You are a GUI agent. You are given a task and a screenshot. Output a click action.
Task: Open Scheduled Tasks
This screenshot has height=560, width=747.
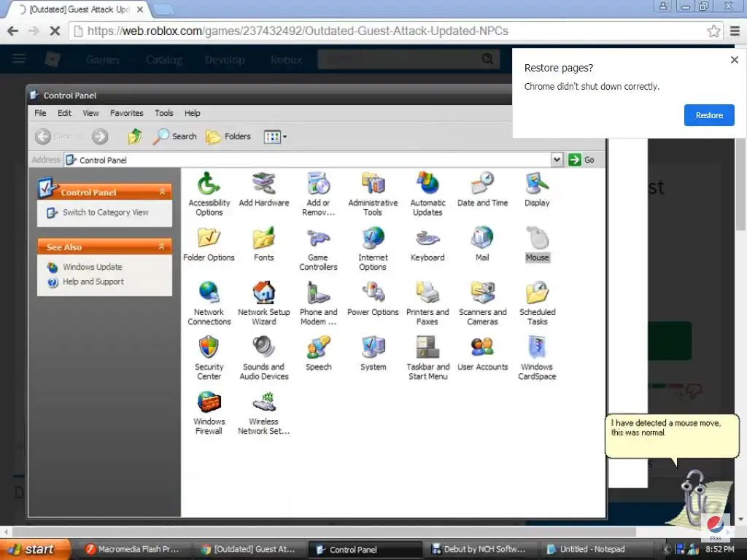pyautogui.click(x=537, y=303)
